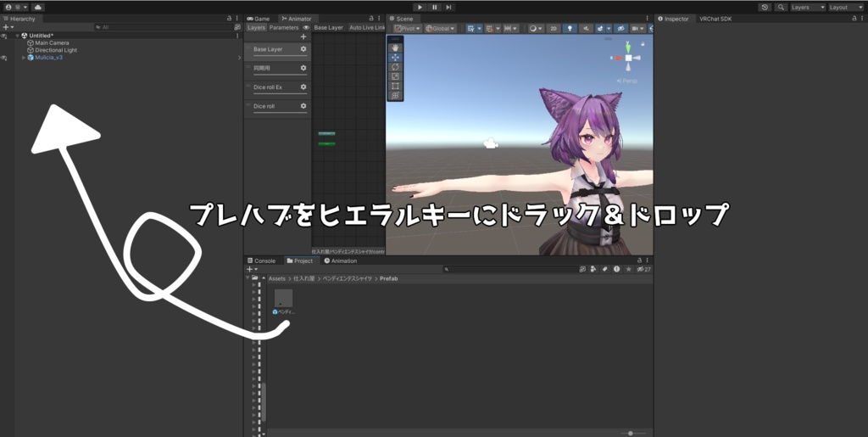Open the scene draw mode dropdown
Screen dimensions: 868x437
point(536,28)
